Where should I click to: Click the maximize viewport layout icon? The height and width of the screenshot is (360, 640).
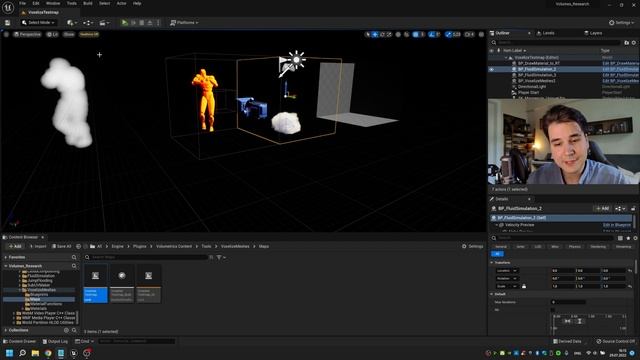[481, 35]
